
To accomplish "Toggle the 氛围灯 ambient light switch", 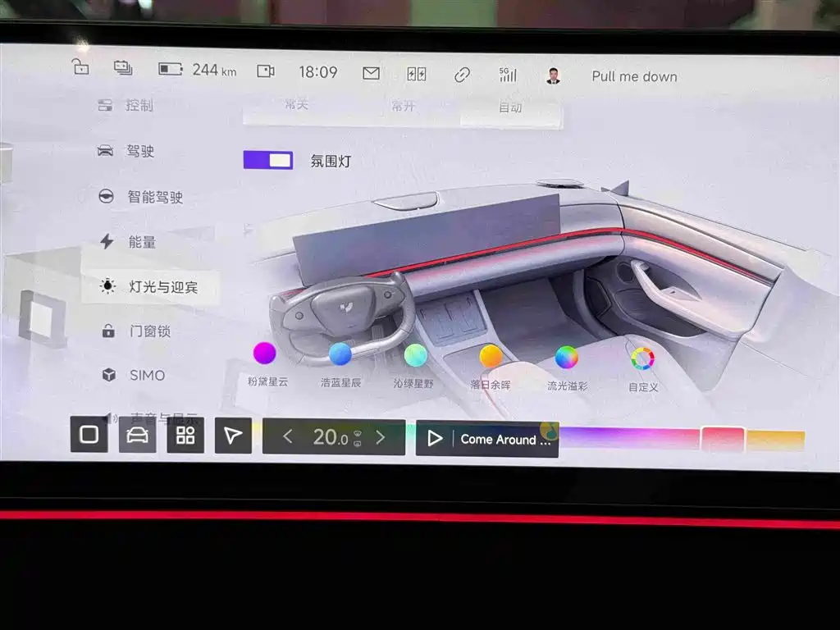I will click(x=268, y=160).
